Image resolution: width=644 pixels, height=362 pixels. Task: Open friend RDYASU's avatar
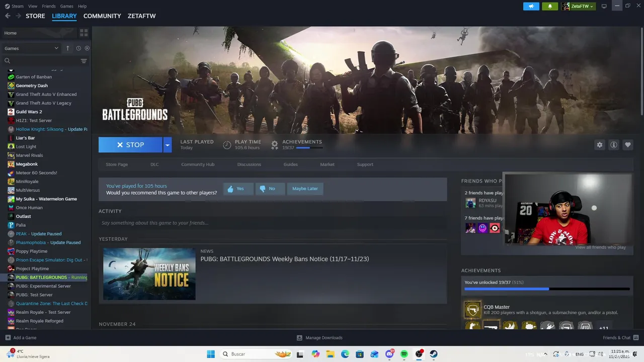pos(470,203)
